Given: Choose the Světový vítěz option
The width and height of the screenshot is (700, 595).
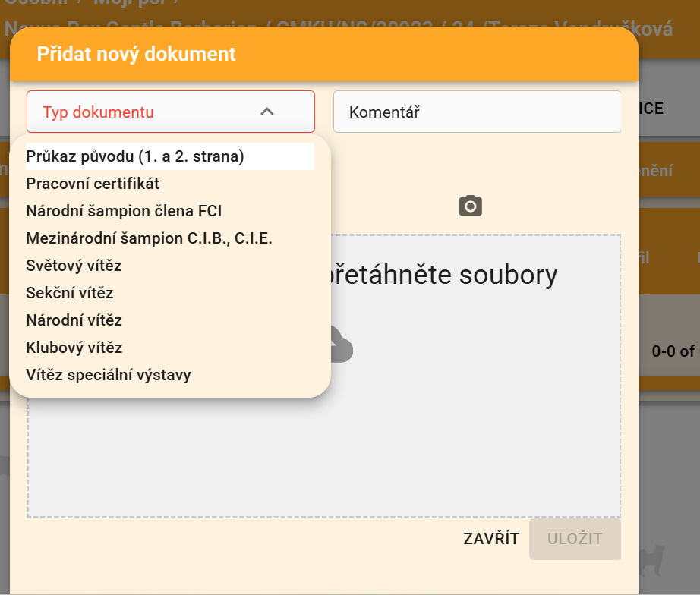Looking at the screenshot, I should click(74, 266).
